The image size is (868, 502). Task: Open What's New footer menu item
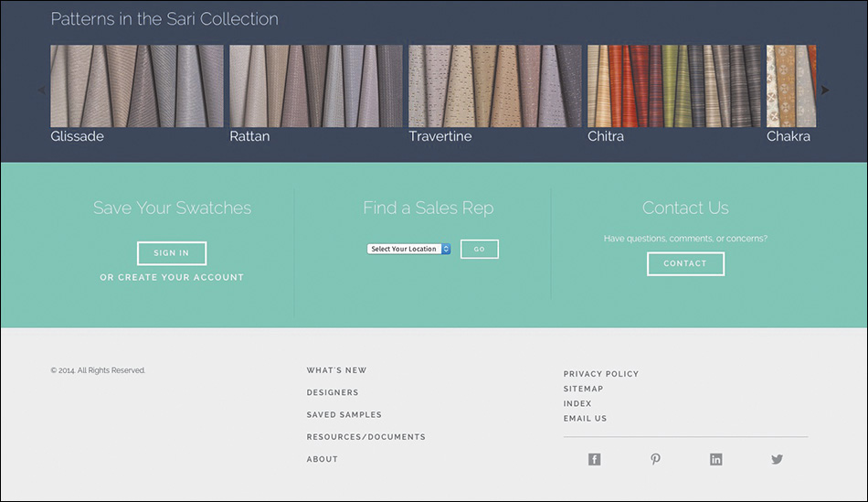coord(336,370)
